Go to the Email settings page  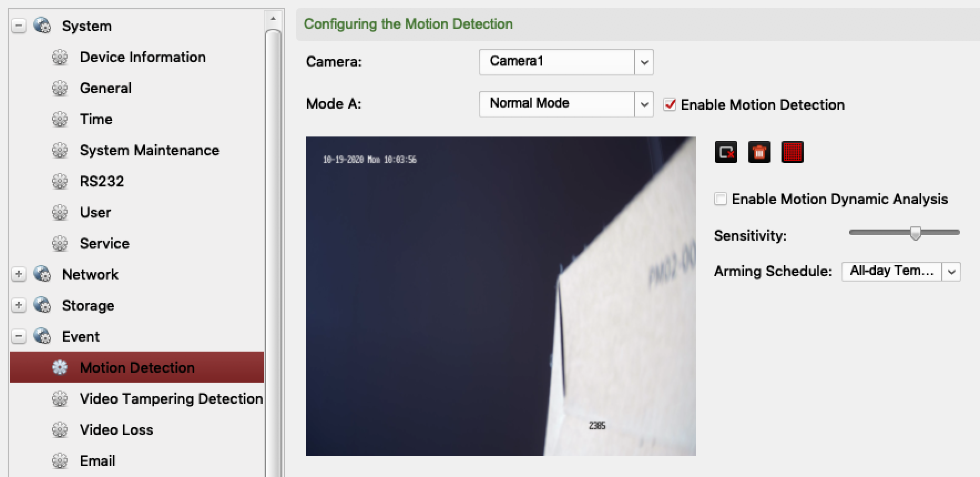coord(98,461)
